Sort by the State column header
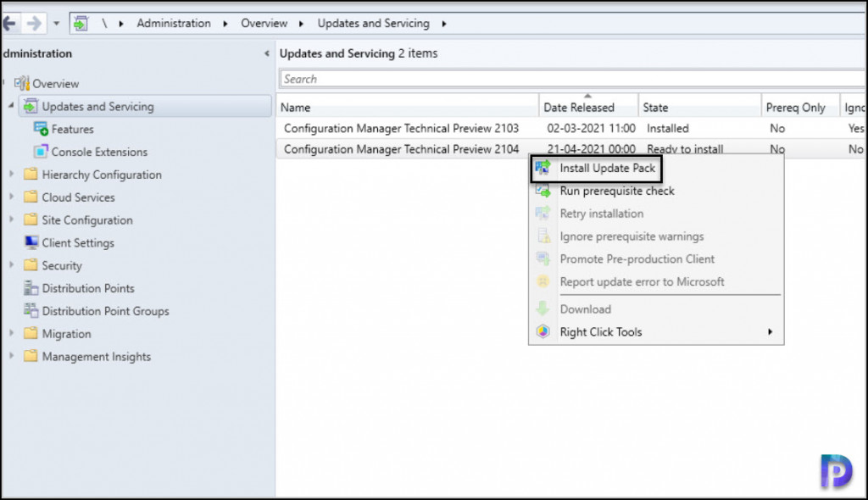 pos(699,107)
